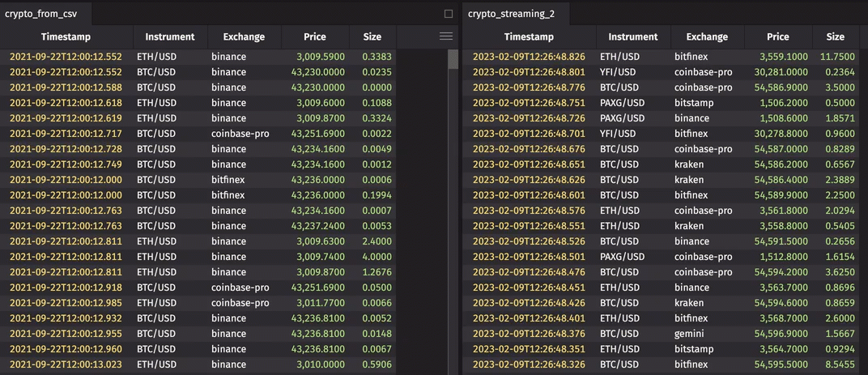Click crypto_streaming_2 Size column header
868x375 pixels.
click(836, 37)
